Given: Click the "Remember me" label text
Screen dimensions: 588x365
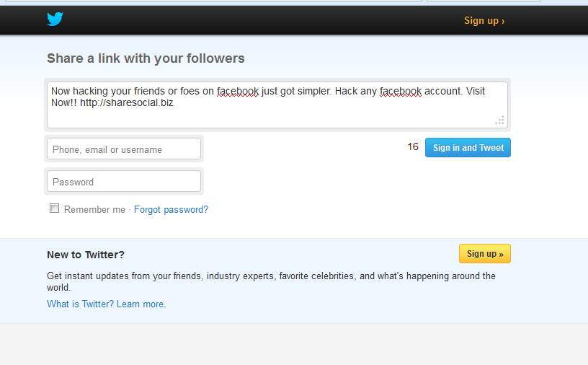Looking at the screenshot, I should click(94, 210).
